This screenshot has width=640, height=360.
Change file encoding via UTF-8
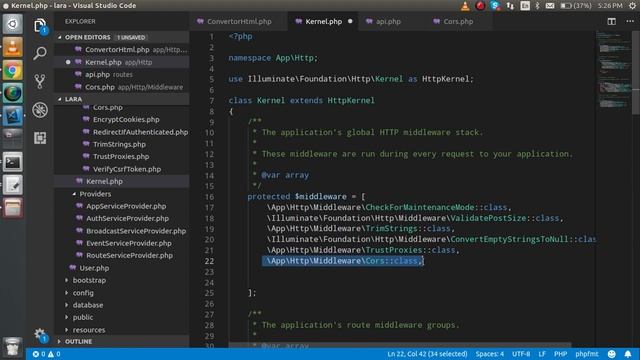521,354
